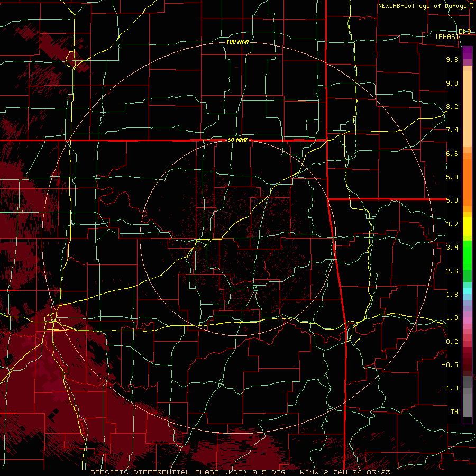Click the pink swatch near 1.0 in scale
The height and width of the screenshot is (476, 476).
tap(467, 321)
